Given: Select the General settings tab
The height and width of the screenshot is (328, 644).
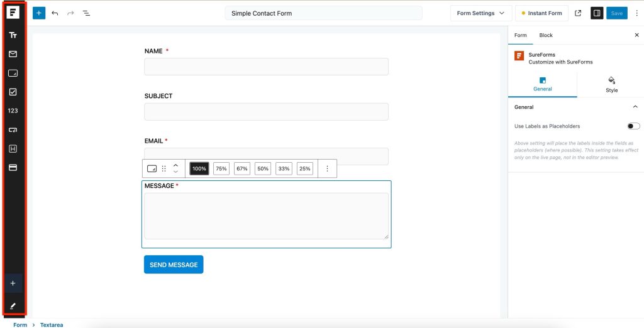Looking at the screenshot, I should pos(543,85).
